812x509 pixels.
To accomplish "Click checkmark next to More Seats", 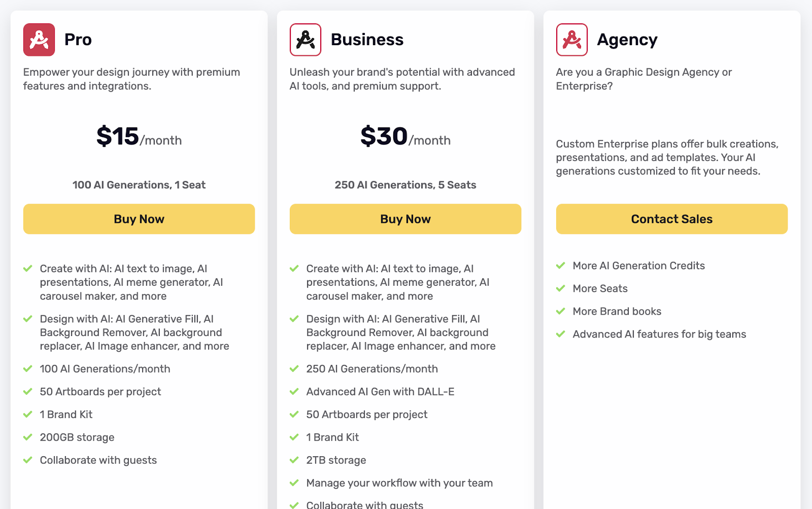I will (x=561, y=288).
